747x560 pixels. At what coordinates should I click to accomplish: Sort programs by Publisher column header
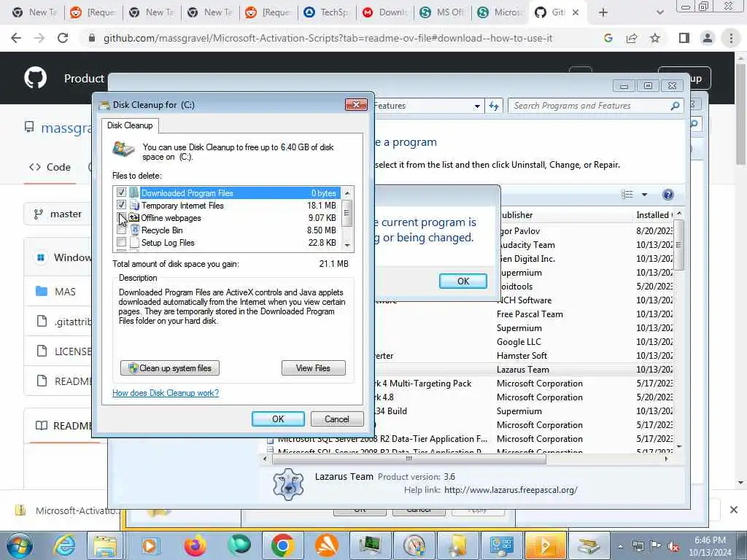[564, 215]
